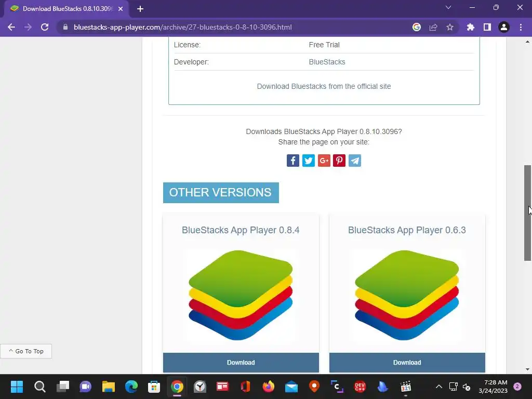Open BlueStacks App Player 0.6.3 title link
The width and height of the screenshot is (532, 399).
pyautogui.click(x=407, y=230)
